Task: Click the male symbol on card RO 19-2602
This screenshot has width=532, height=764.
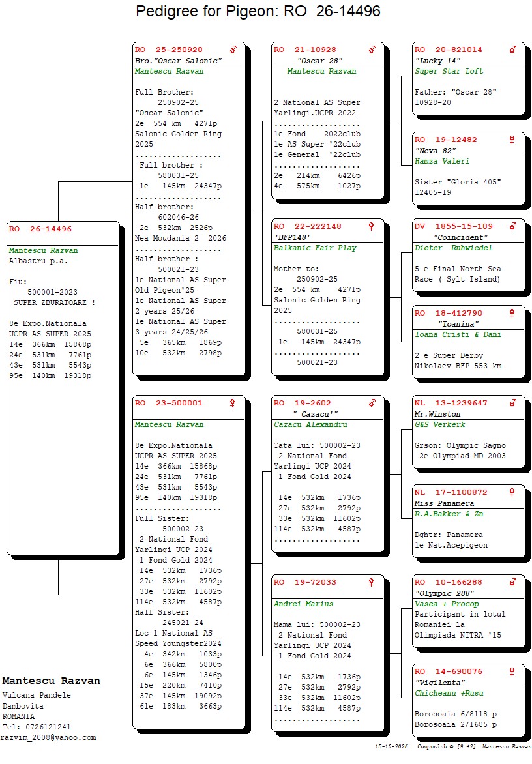Action: (x=372, y=403)
